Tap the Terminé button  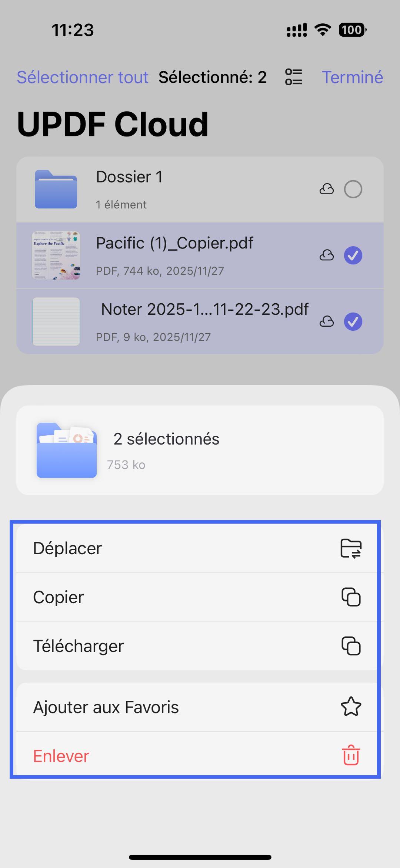pos(352,77)
